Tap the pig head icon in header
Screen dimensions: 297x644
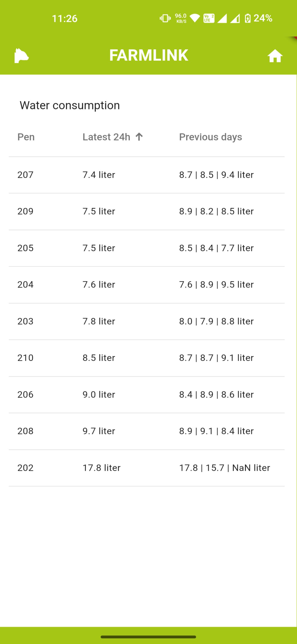(21, 56)
